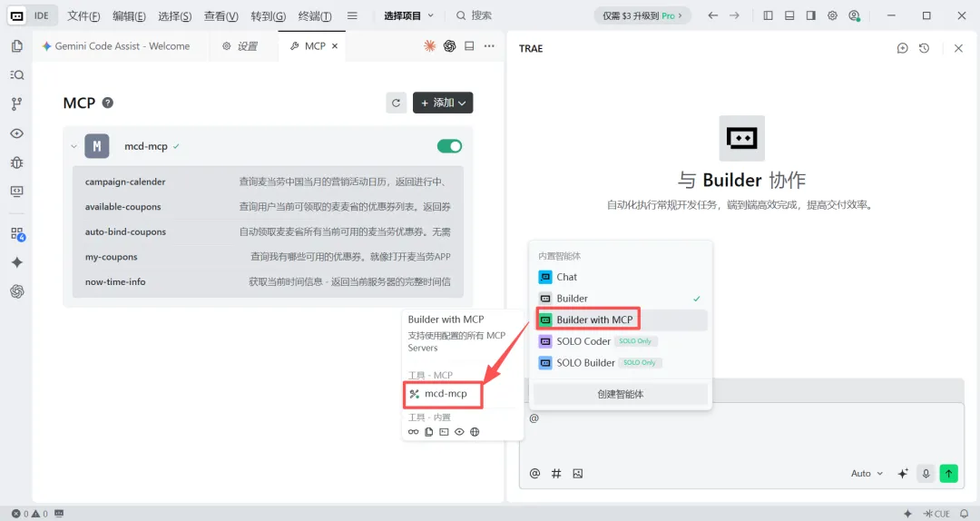
Task: Open the 选择(S) menu
Action: pyautogui.click(x=174, y=15)
